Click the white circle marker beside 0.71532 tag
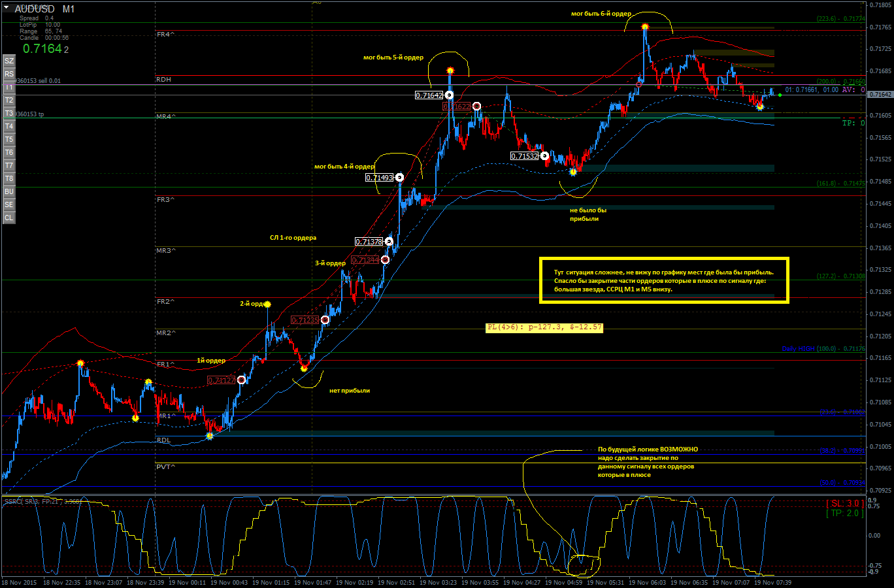This screenshot has height=588, width=894. coord(545,156)
